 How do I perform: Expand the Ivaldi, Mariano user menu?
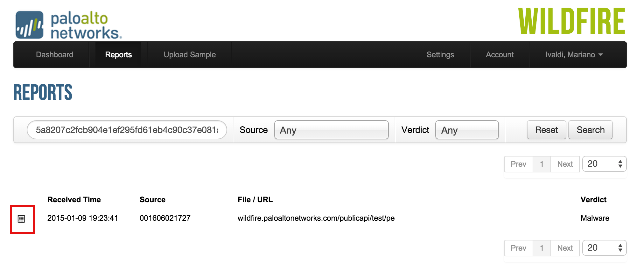574,55
